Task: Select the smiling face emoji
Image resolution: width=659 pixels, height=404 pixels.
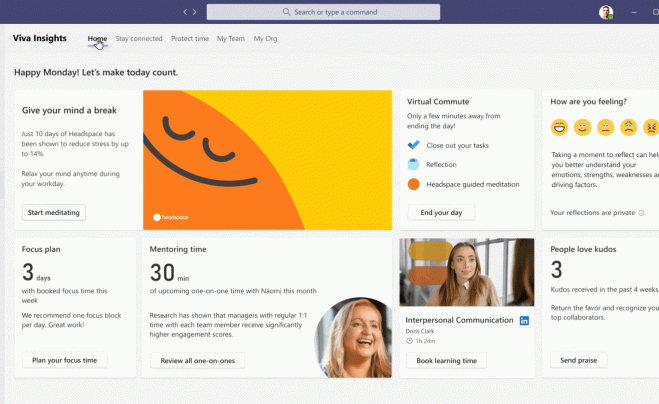Action: 583,127
